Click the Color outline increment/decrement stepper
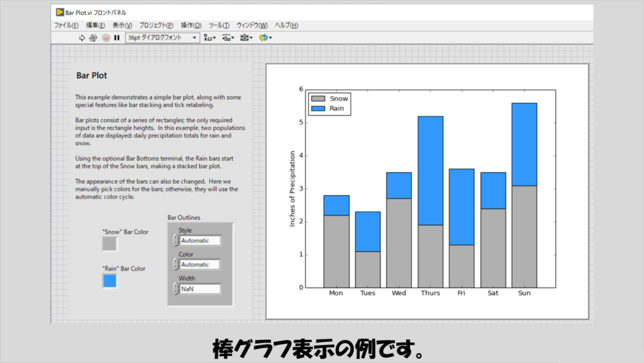 point(175,264)
